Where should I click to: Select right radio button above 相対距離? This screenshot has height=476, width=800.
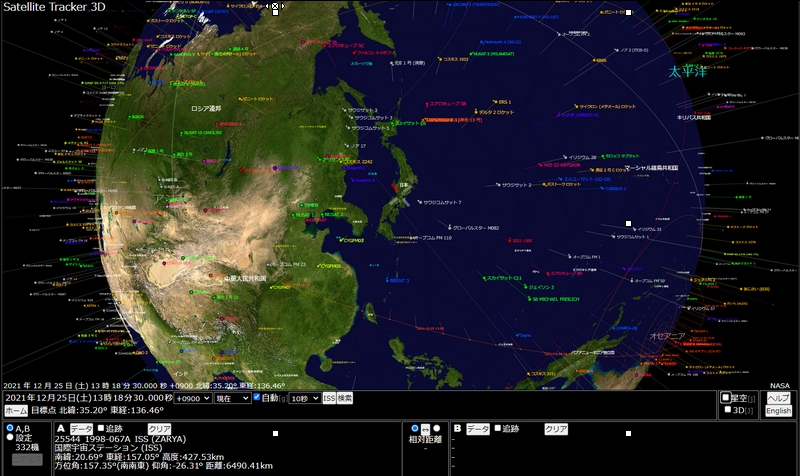[x=437, y=428]
